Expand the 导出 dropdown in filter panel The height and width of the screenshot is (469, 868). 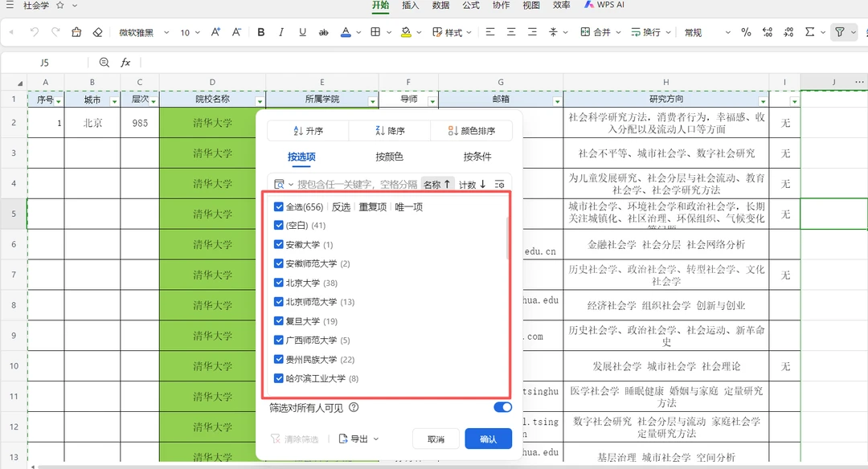358,439
